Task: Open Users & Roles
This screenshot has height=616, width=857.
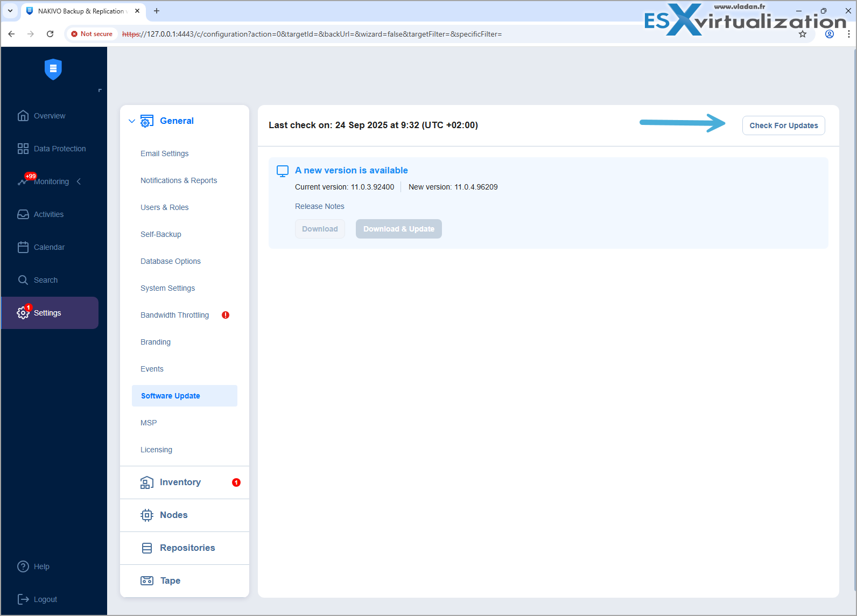Action: pyautogui.click(x=165, y=207)
